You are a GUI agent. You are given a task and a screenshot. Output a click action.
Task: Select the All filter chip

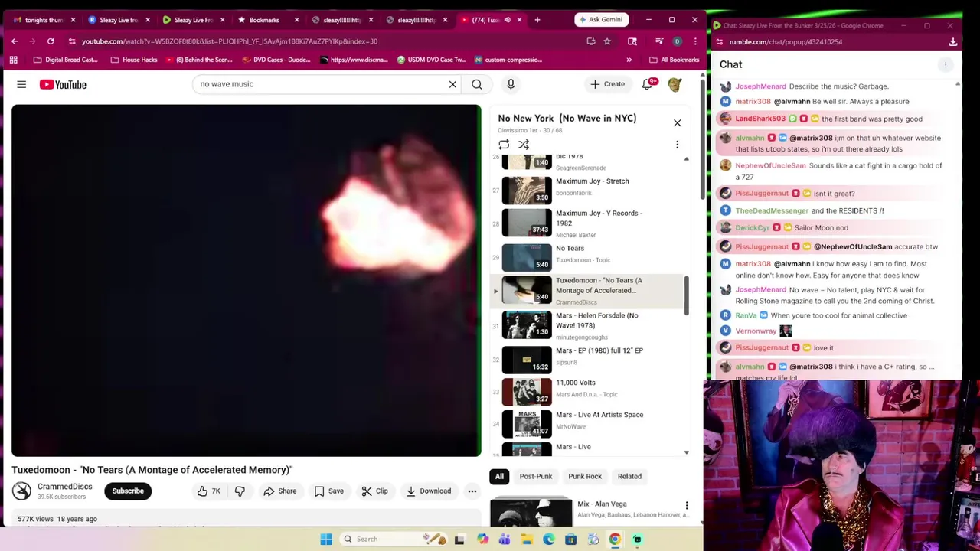click(x=499, y=476)
